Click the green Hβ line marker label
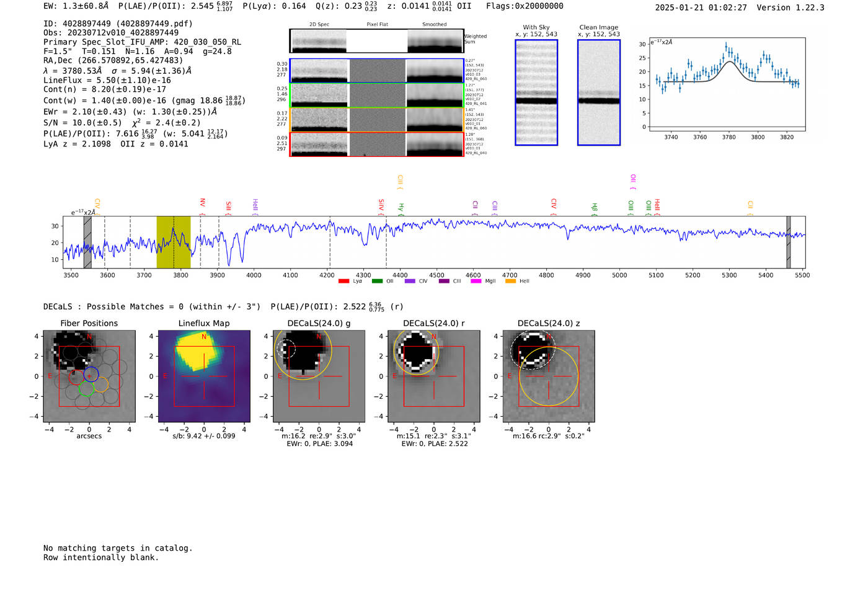Screen dimensions: 868x591 tap(595, 209)
